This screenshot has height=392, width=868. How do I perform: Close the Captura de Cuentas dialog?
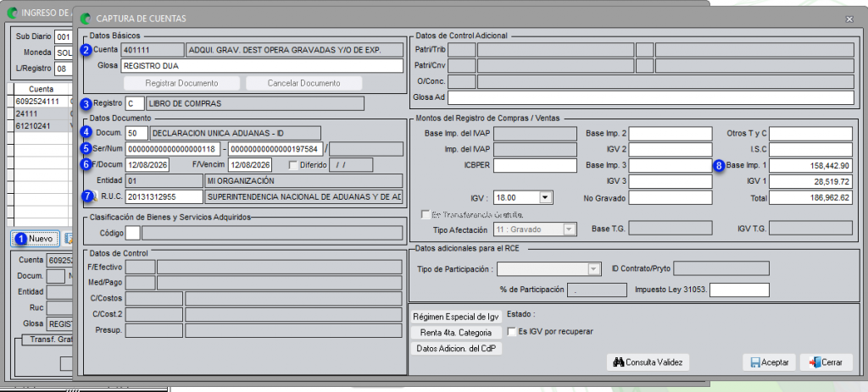(849, 19)
